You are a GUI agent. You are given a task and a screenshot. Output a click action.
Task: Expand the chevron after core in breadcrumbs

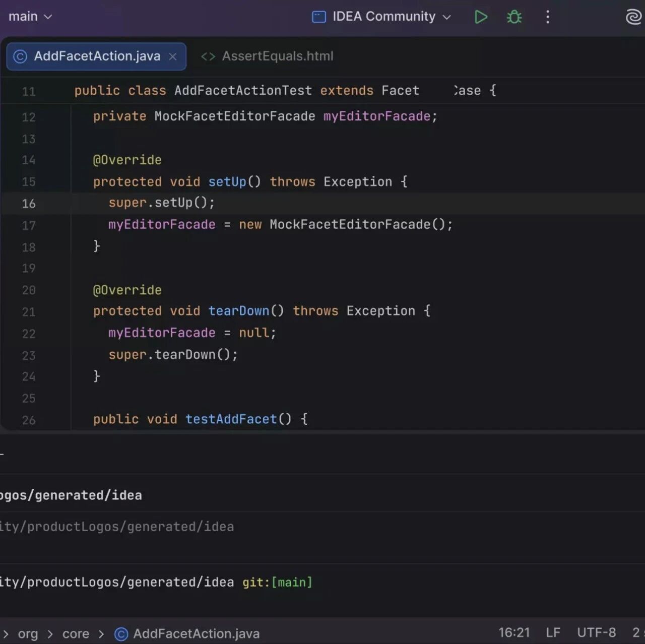point(101,634)
